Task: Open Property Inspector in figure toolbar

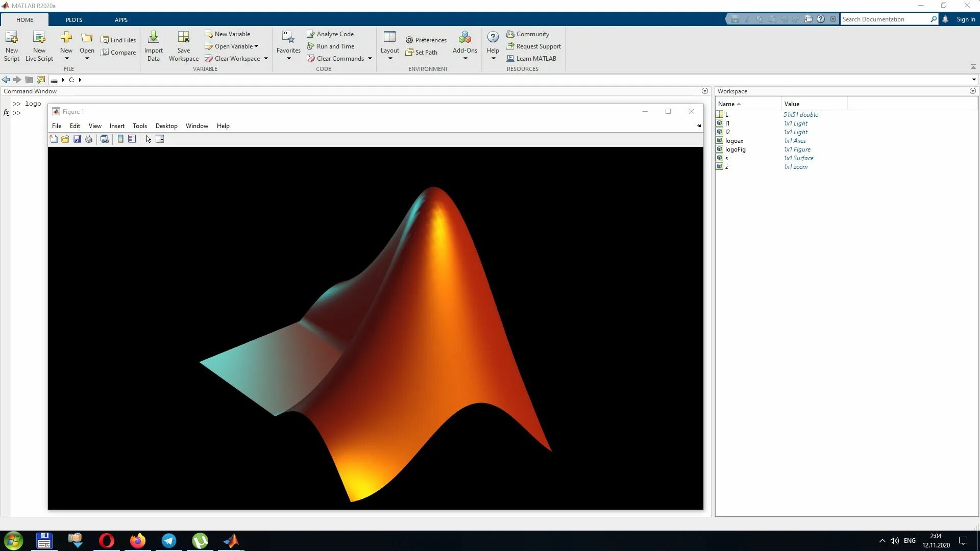Action: 160,139
